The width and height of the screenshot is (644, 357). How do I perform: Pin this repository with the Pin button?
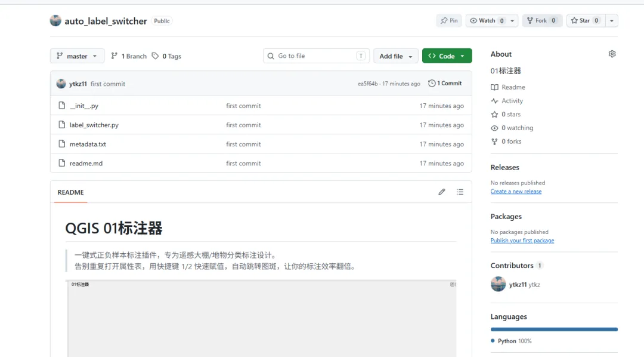click(x=449, y=20)
